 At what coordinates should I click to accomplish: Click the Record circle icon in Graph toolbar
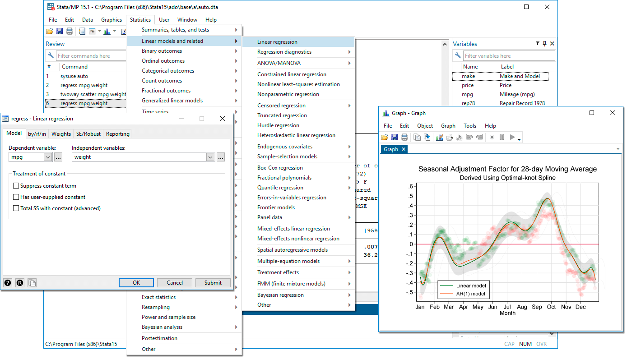[x=492, y=137]
